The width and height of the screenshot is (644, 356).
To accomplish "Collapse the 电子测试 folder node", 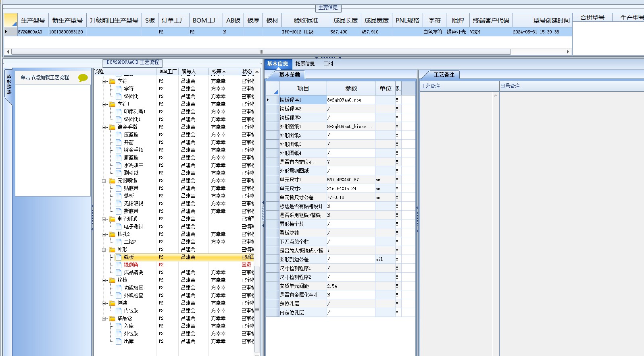I will tap(104, 219).
